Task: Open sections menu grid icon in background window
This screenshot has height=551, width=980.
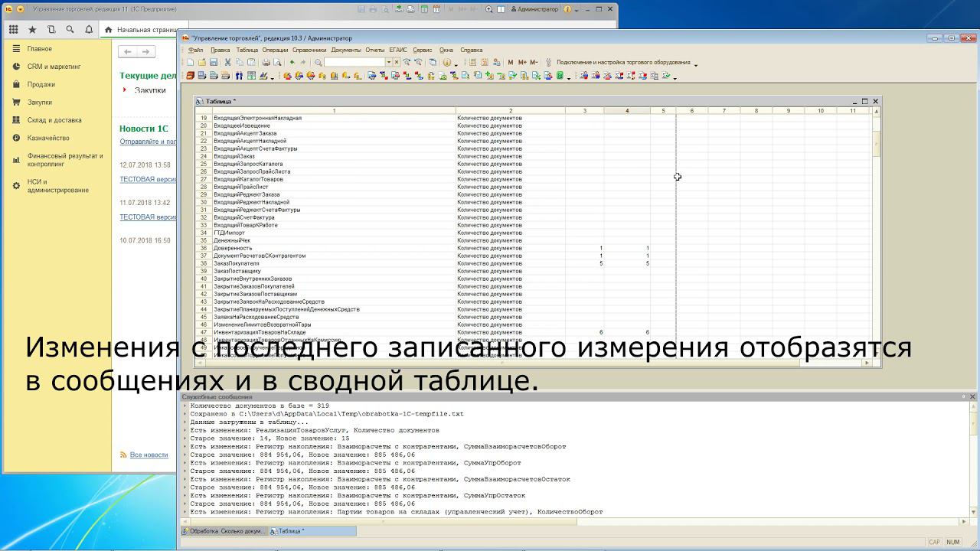Action: tap(14, 29)
